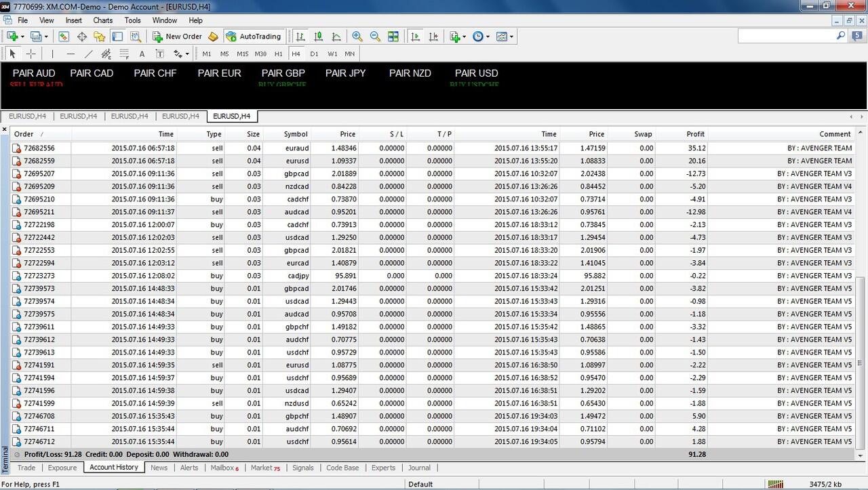
Task: Select the Cursor arrow tool
Action: [13, 54]
